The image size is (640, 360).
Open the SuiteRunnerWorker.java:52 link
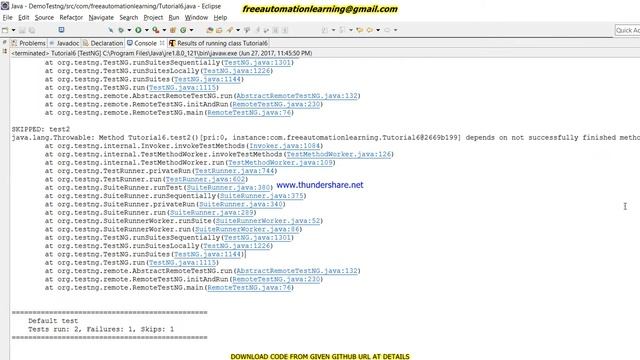[268, 221]
